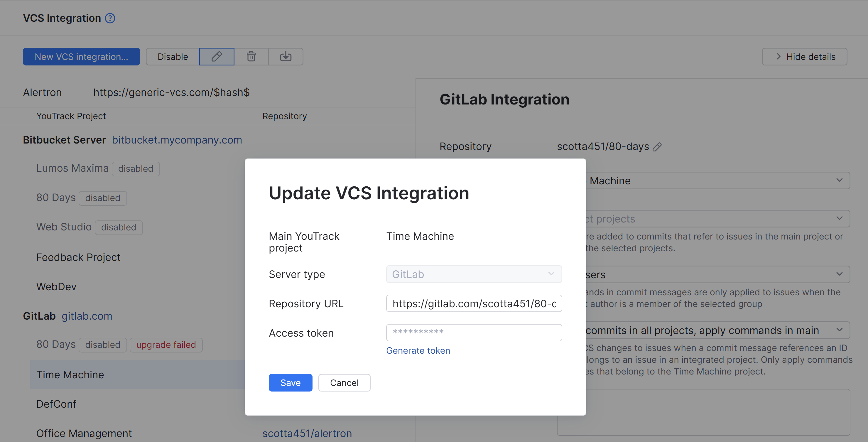Screen dimensions: 868x442
Task: Expand the commits processing mode dropdown
Action: tap(839, 330)
